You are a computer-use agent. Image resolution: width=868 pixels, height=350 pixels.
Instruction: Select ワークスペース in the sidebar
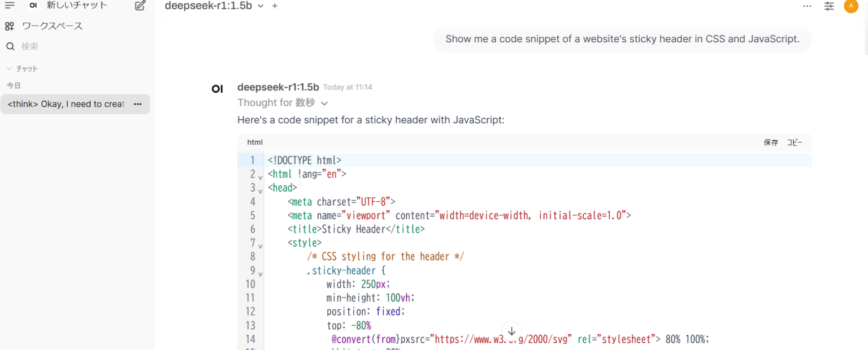pos(51,25)
